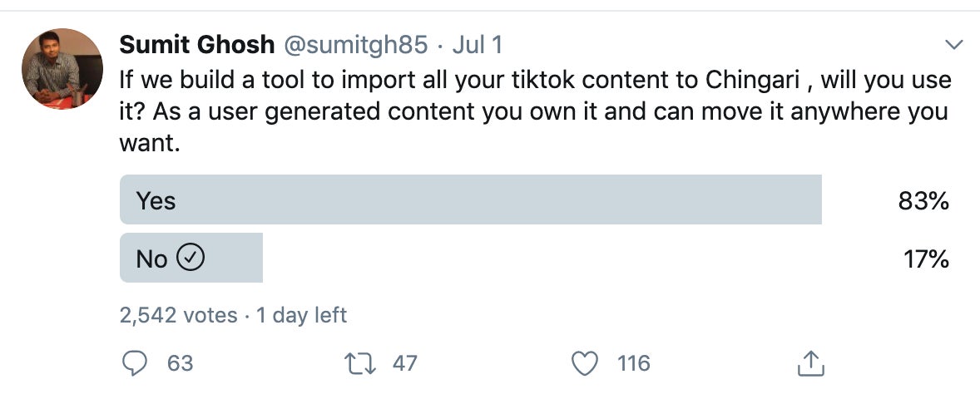Click the 83% poll result
980x394 pixels.
[x=923, y=200]
